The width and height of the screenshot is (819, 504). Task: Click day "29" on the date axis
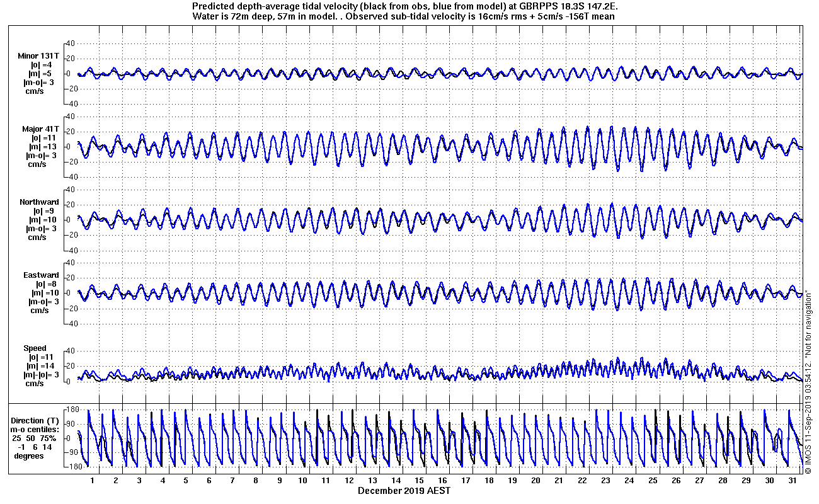pos(745,481)
